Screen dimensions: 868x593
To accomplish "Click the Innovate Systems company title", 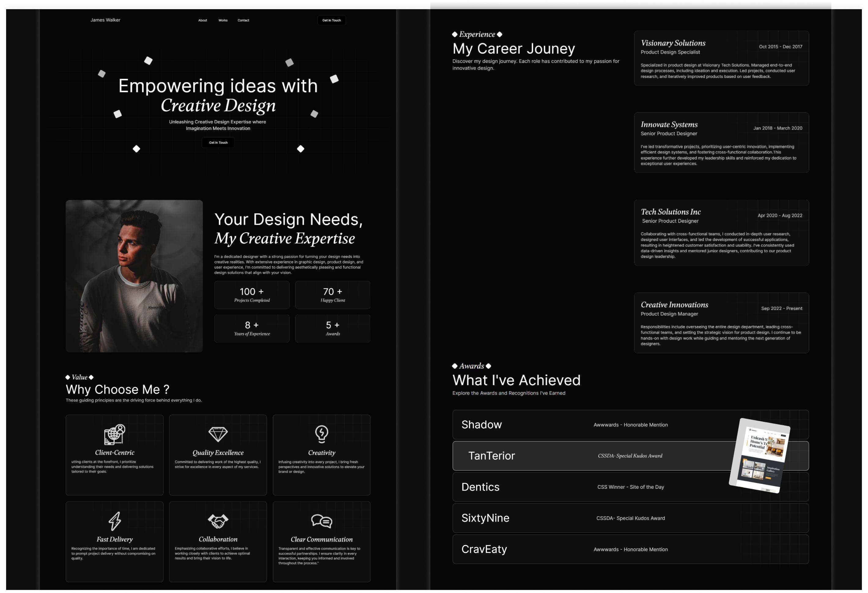I will (x=669, y=124).
